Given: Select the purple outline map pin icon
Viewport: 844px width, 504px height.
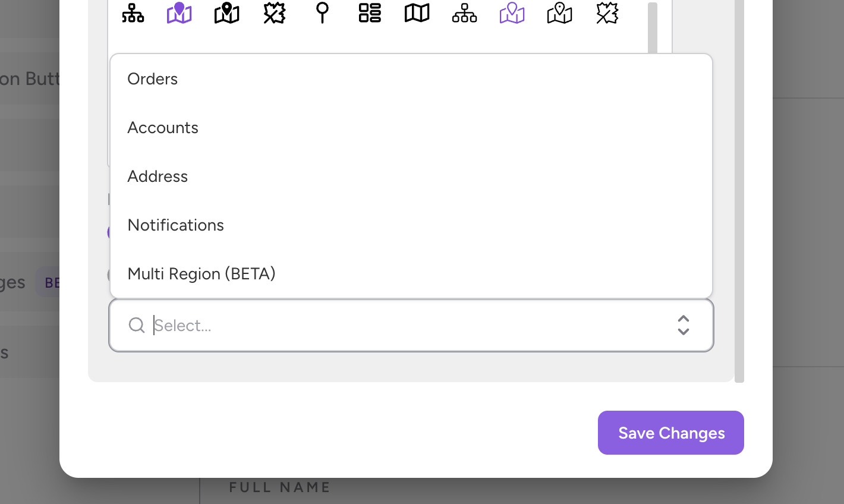Looking at the screenshot, I should 512,13.
